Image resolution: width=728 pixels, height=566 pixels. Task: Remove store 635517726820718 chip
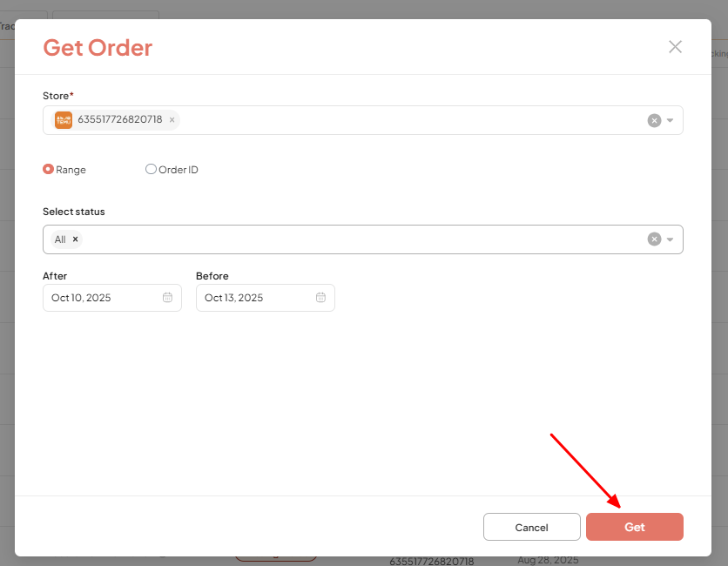click(172, 120)
